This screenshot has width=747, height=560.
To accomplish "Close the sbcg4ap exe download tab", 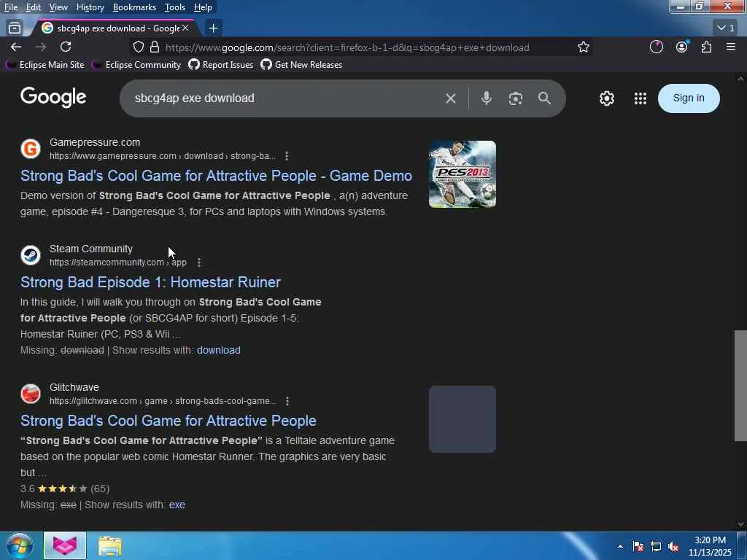I will 185,28.
